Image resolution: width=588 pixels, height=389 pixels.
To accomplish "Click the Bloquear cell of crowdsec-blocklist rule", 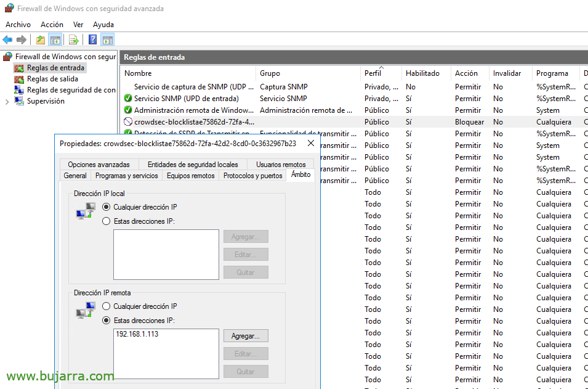I will click(469, 122).
